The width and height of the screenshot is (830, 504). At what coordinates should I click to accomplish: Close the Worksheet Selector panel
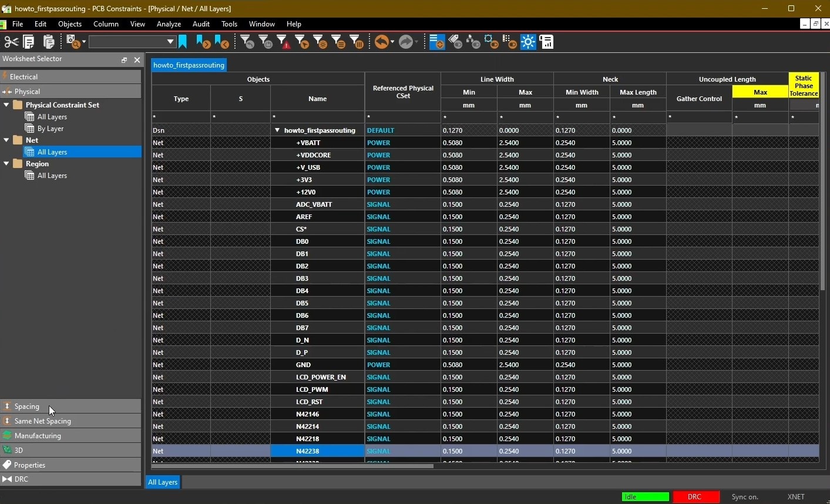(x=137, y=60)
